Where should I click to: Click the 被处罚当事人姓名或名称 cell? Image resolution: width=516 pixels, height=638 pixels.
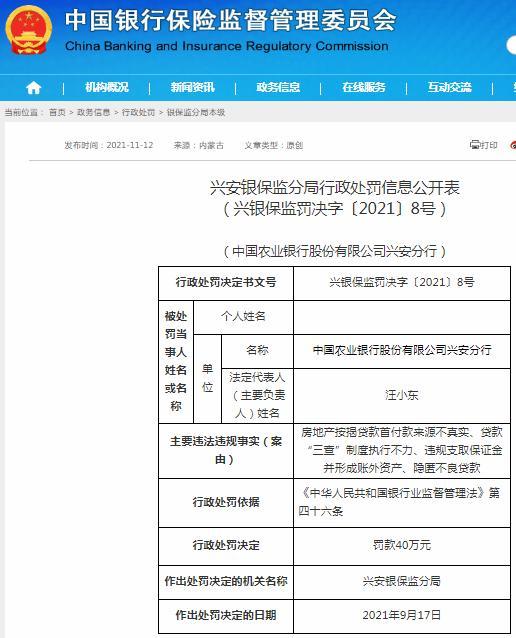pos(176,362)
